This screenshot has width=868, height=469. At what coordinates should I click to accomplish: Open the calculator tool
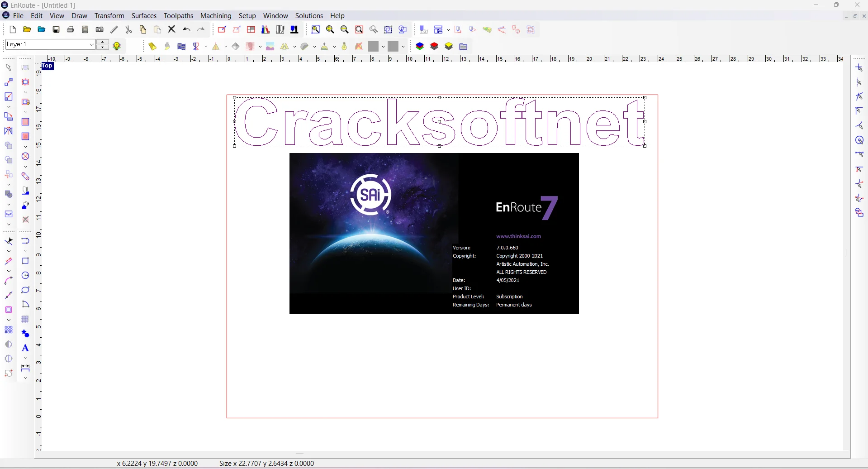(85, 30)
